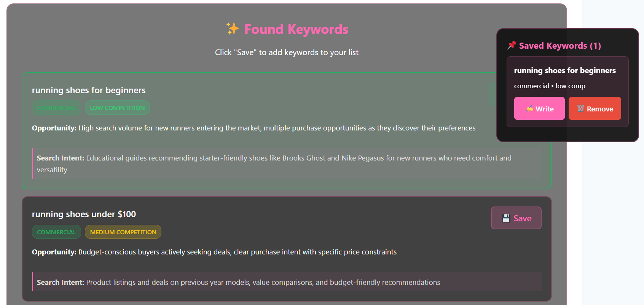644x305 pixels.
Task: Remove running shoes for beginners from saved list
Action: pos(595,108)
